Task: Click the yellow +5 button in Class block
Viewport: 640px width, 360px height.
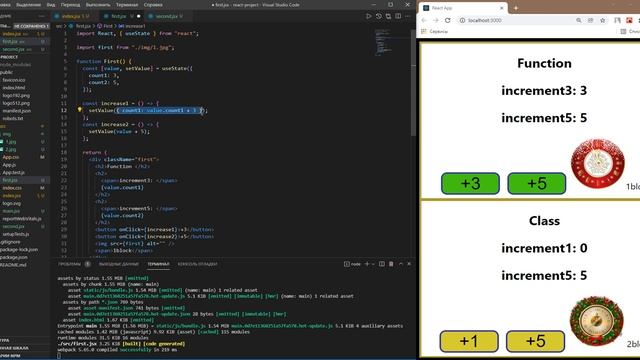Action: pos(536,341)
